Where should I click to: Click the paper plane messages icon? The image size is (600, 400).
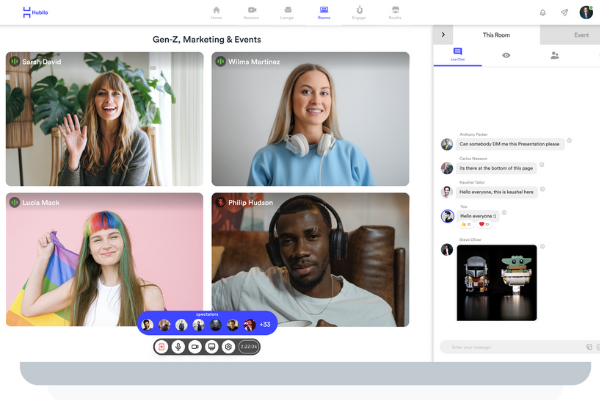(564, 13)
